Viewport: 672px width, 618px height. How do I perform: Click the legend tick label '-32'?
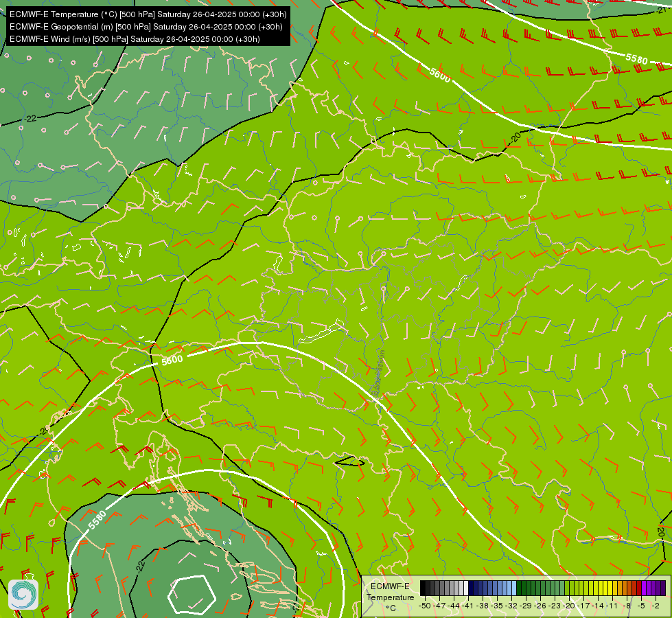point(511,606)
